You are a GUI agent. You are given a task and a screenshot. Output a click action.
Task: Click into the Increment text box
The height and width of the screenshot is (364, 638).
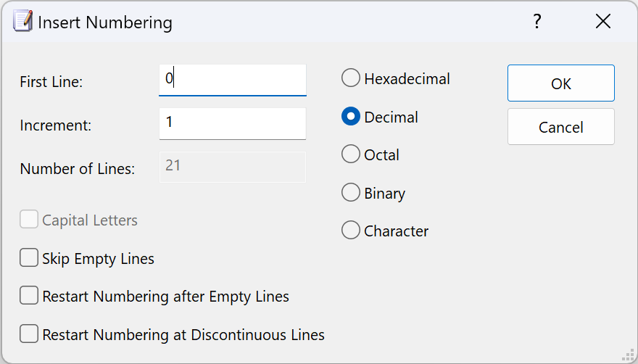(x=232, y=124)
